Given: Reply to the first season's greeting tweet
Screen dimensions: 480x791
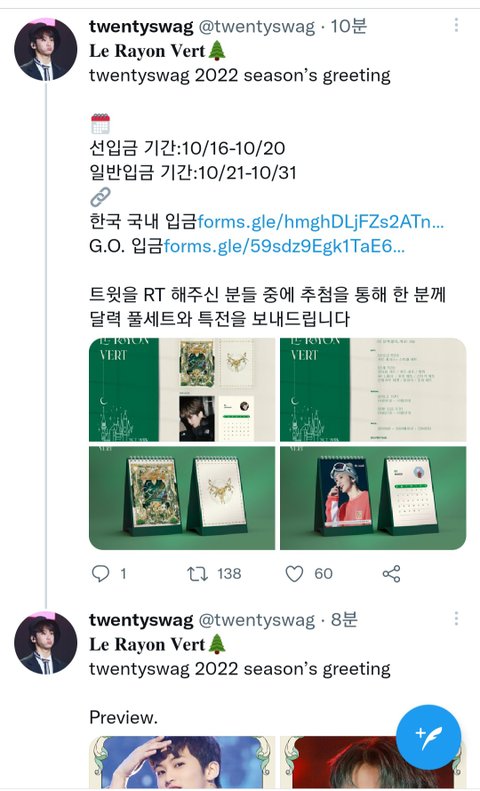Looking at the screenshot, I should tap(100, 574).
